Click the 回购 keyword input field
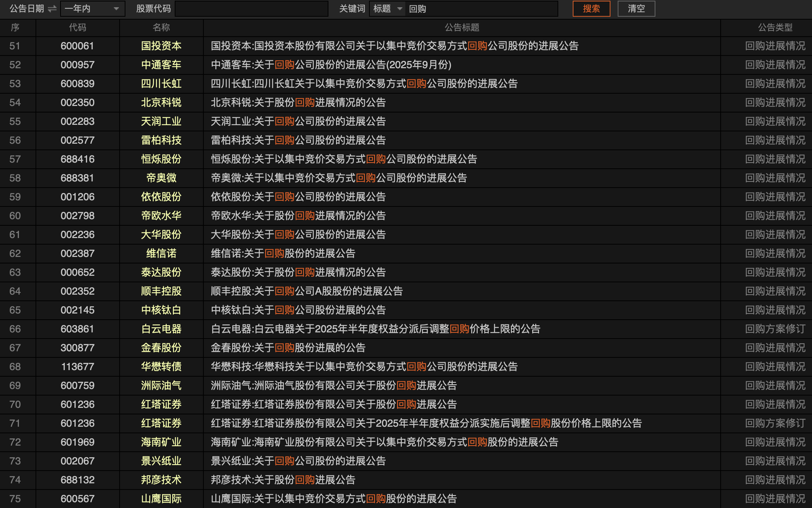 tap(482, 9)
